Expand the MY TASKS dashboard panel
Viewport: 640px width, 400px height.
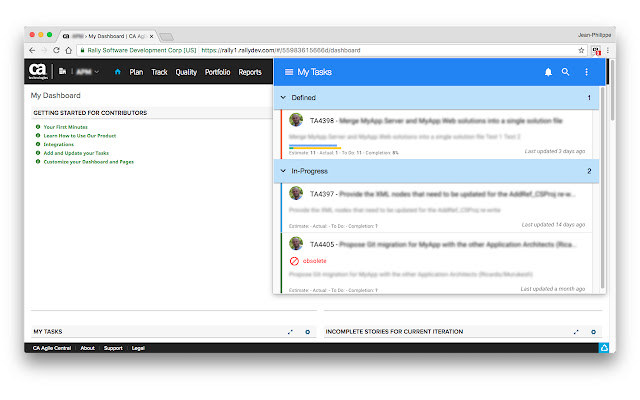290,332
